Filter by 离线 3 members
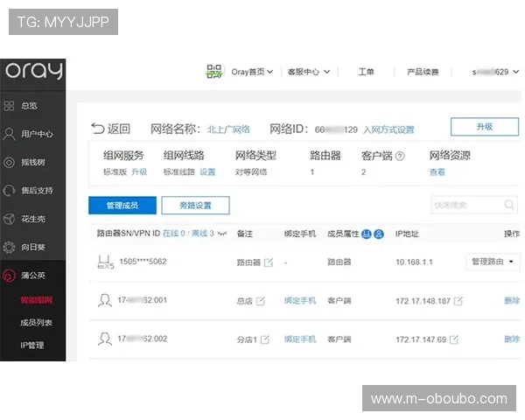The height and width of the screenshot is (420, 525). tap(203, 233)
